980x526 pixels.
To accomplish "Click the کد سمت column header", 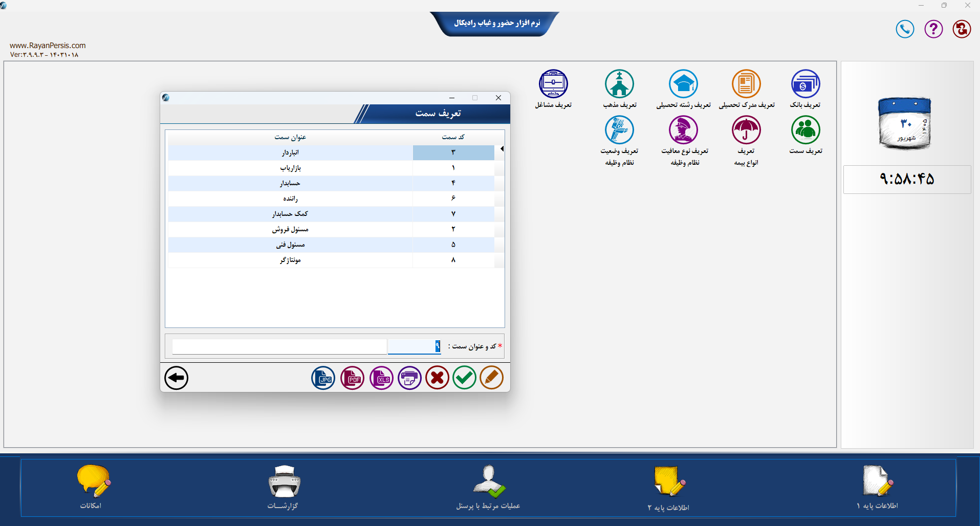I will [x=453, y=137].
